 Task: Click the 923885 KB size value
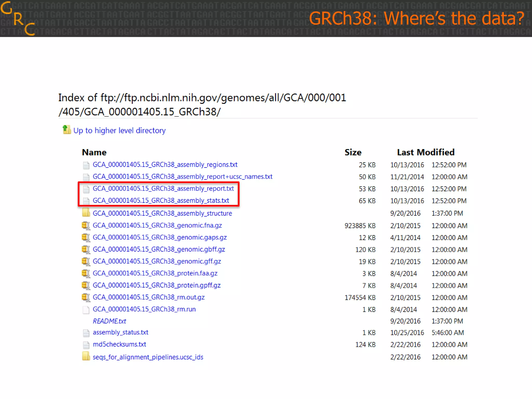click(x=360, y=226)
